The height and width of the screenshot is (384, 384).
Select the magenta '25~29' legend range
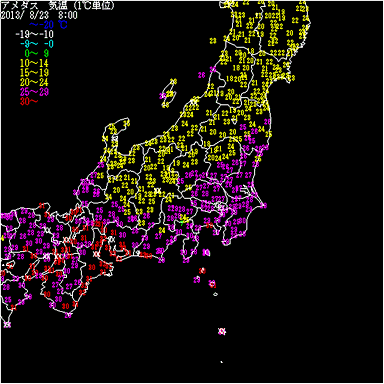[34, 92]
